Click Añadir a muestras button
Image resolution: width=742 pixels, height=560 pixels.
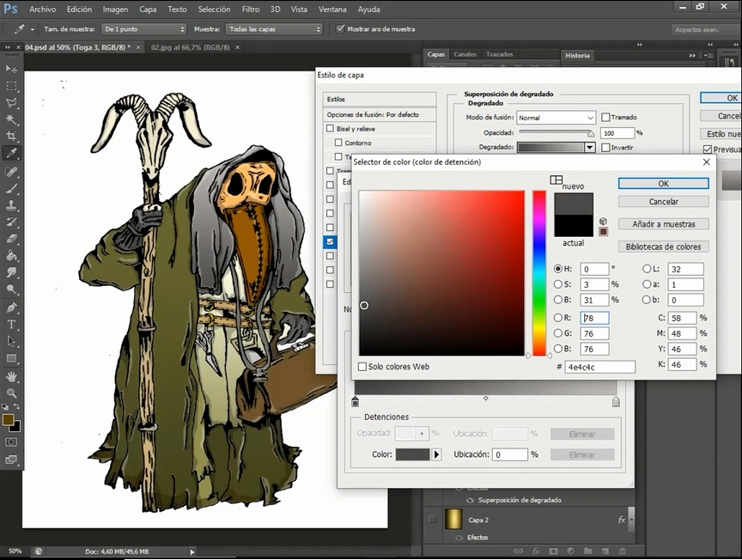click(663, 224)
